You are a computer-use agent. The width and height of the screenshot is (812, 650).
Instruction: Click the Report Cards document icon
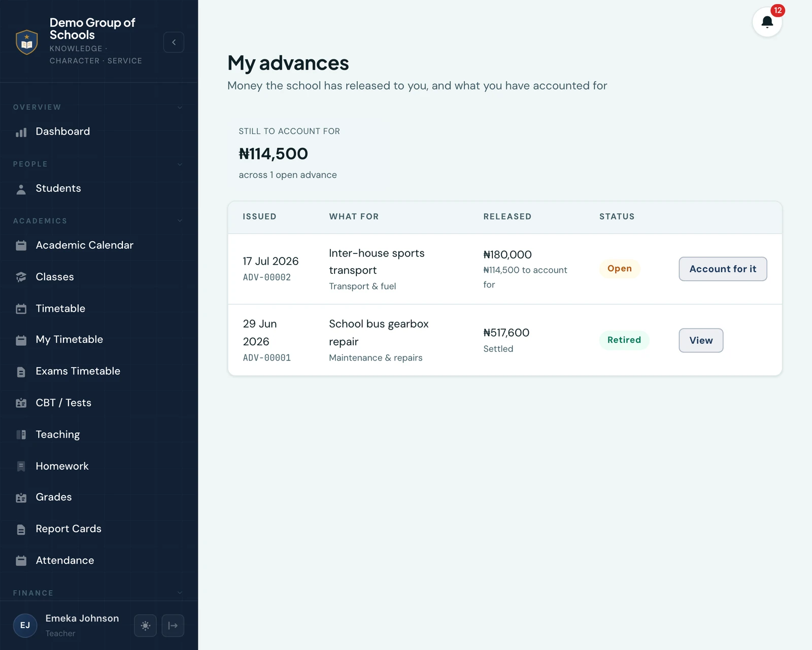pyautogui.click(x=21, y=530)
